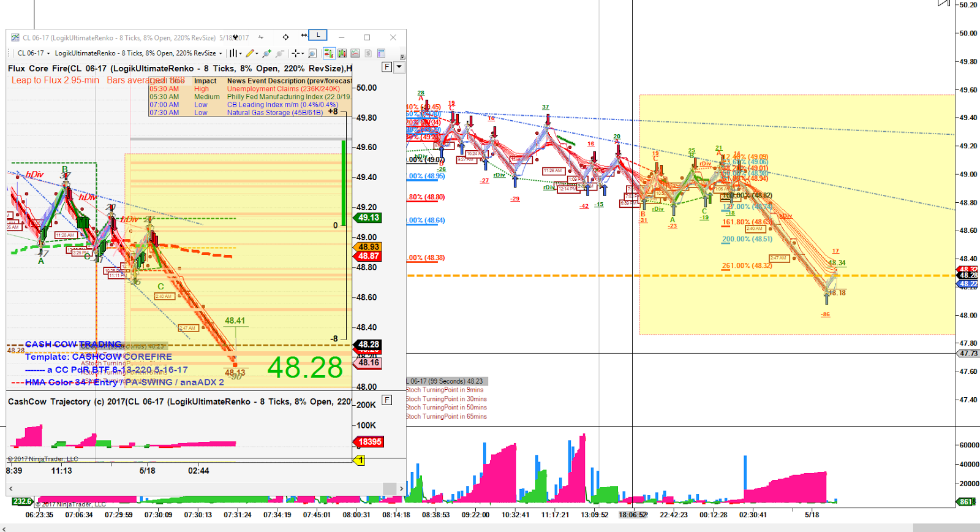
Task: Click the pink 48.16 price marker
Action: pos(367,363)
